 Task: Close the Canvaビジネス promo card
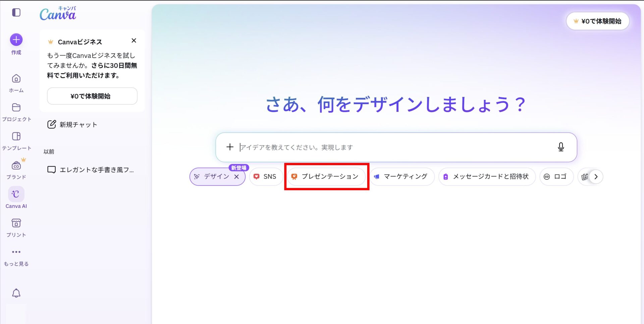coord(134,41)
